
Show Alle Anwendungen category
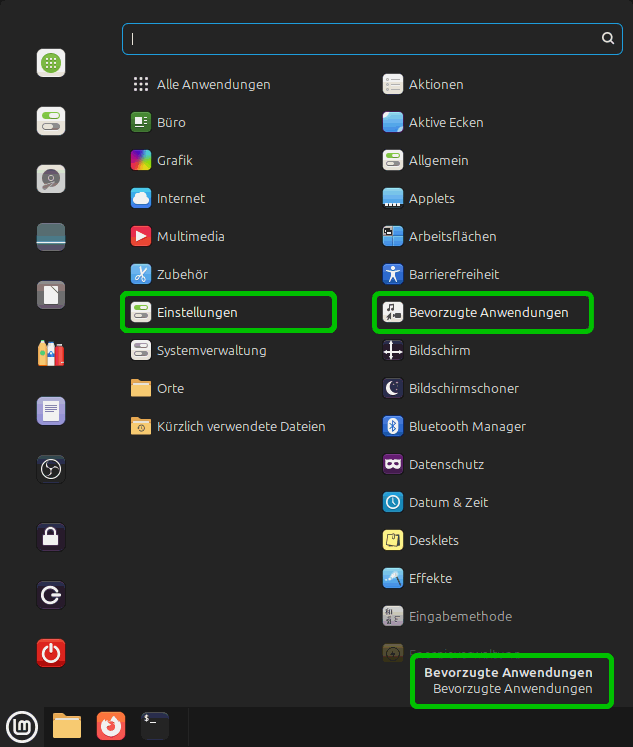tap(213, 85)
